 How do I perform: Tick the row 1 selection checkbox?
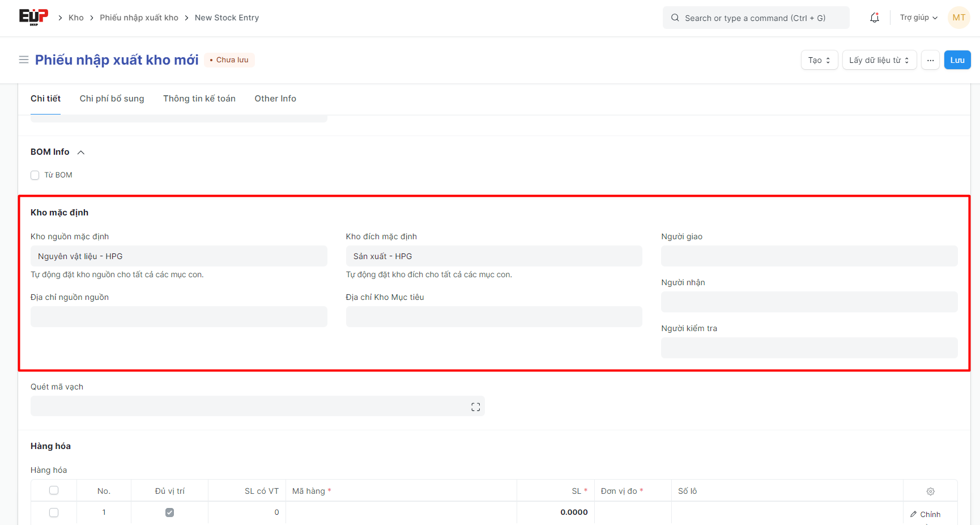(54, 513)
